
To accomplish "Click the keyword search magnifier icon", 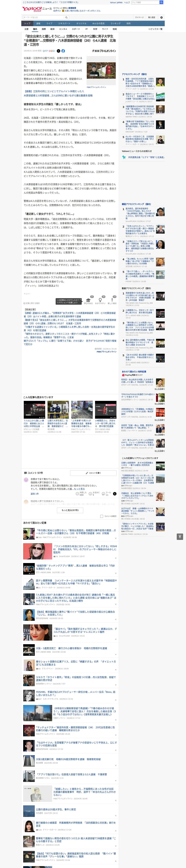I will click(66, 18).
